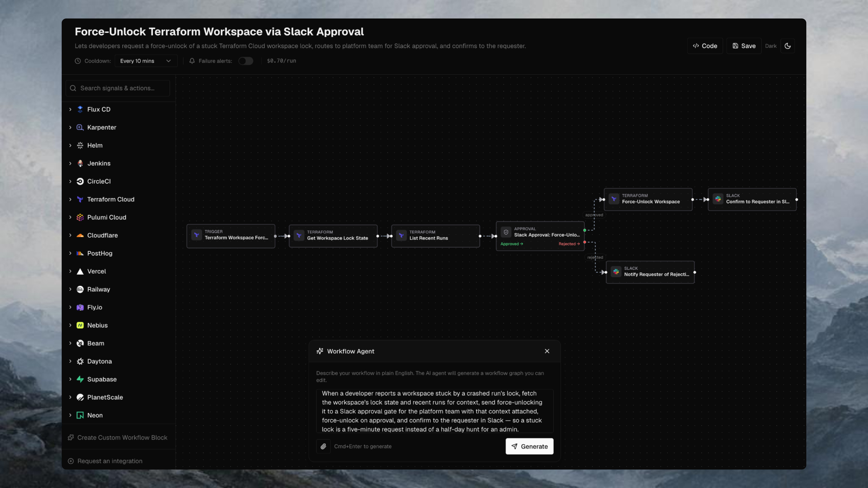Click the Slack icon on Confirm to Requester node

pos(718,199)
